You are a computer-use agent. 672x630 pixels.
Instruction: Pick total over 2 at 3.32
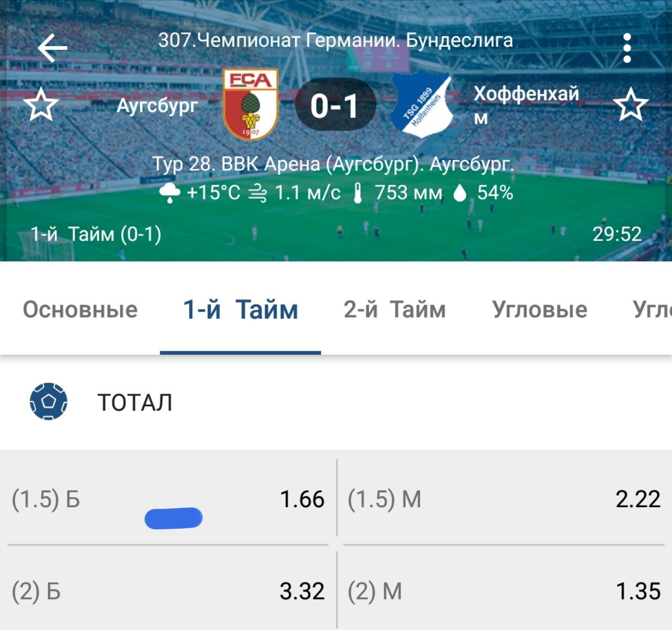click(168, 591)
